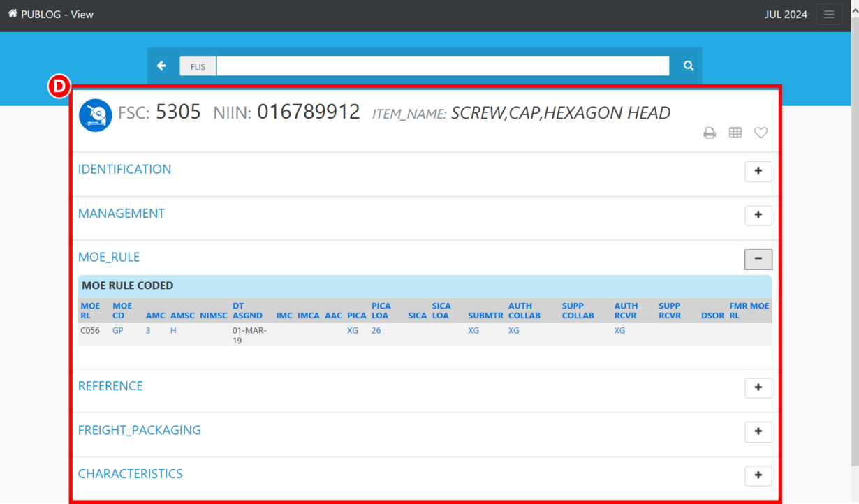The width and height of the screenshot is (859, 504).
Task: Click the DSOR column header
Action: [x=712, y=316]
